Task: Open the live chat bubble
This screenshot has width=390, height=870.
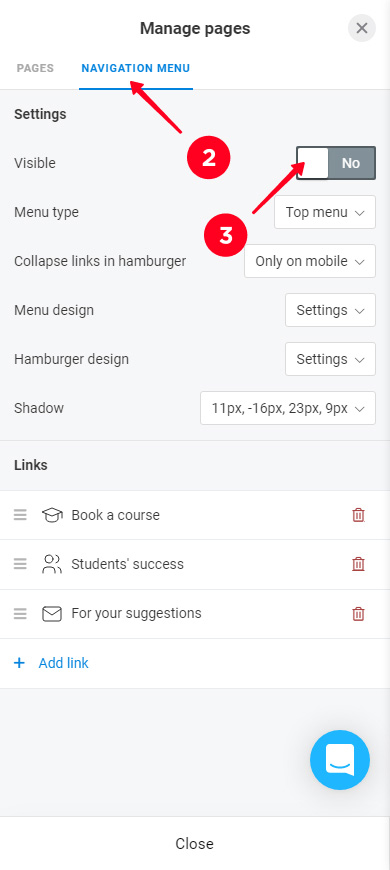Action: tap(340, 760)
